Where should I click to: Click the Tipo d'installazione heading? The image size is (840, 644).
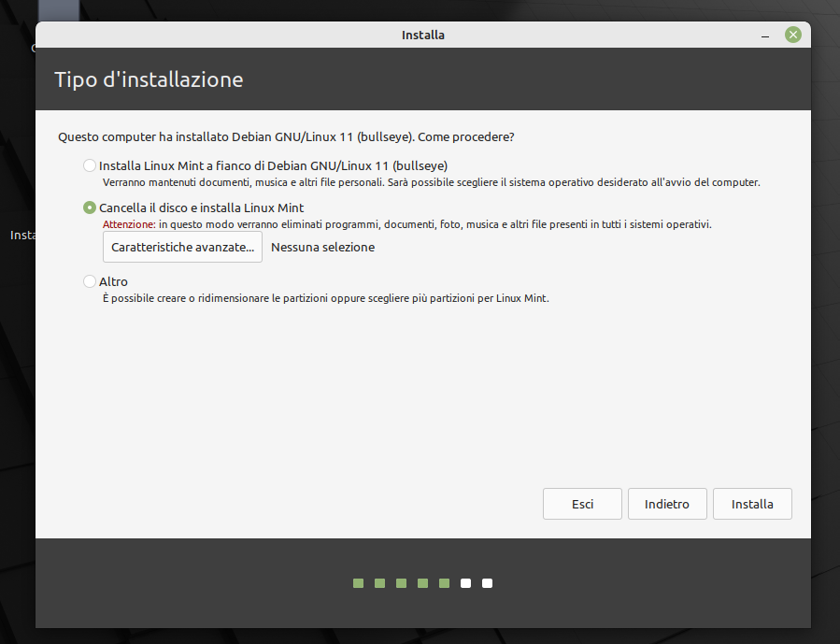pos(149,79)
